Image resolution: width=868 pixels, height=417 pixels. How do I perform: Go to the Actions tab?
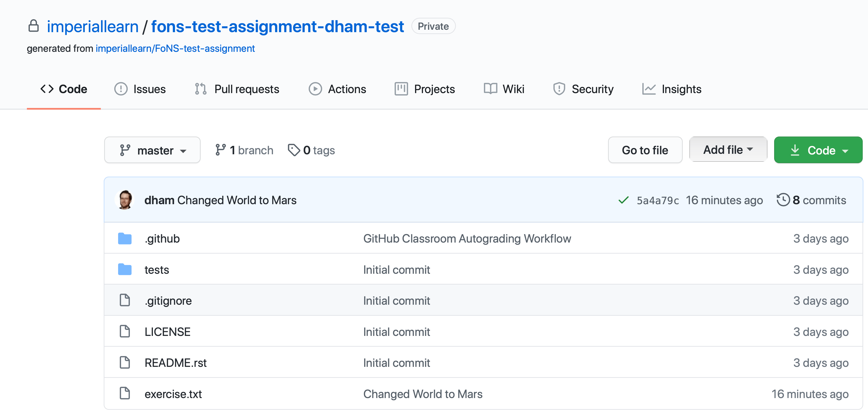point(337,89)
